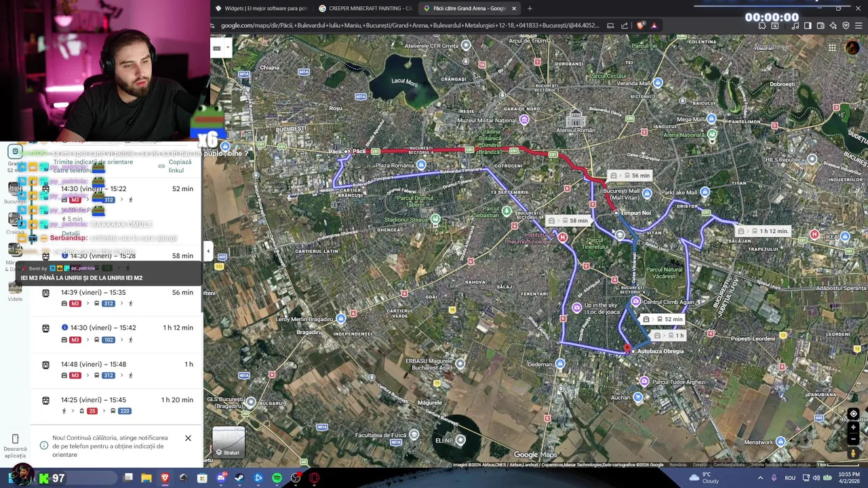Open the Videle recent item in sidebar
868x488 pixels.
click(15, 290)
